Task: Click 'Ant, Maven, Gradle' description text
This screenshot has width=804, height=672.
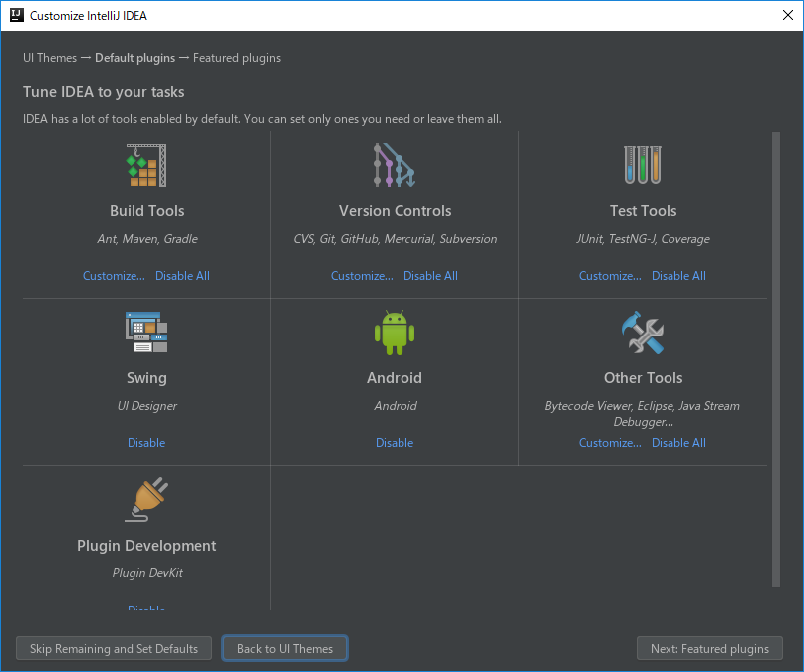Action: 147,239
